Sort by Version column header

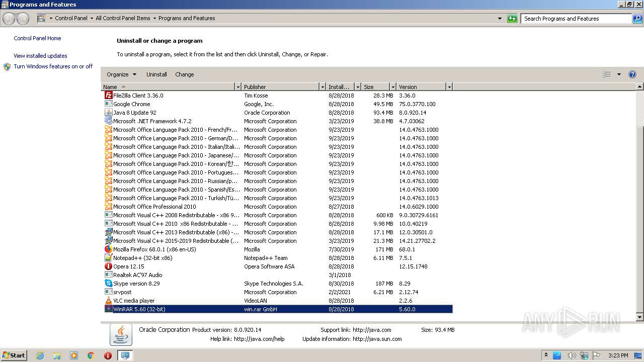click(421, 87)
